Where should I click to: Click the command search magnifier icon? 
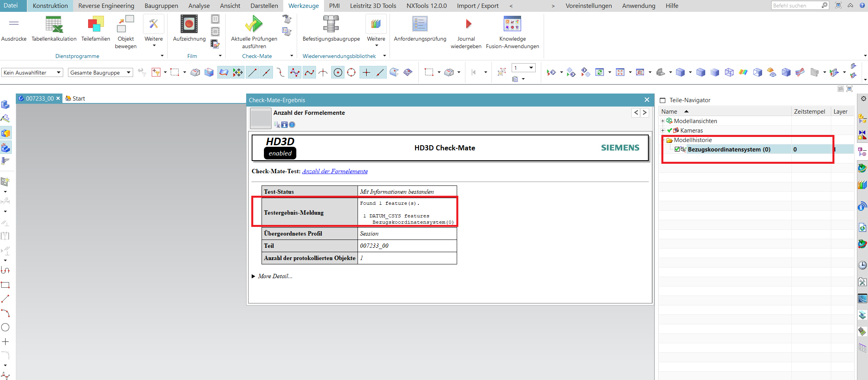tap(824, 5)
